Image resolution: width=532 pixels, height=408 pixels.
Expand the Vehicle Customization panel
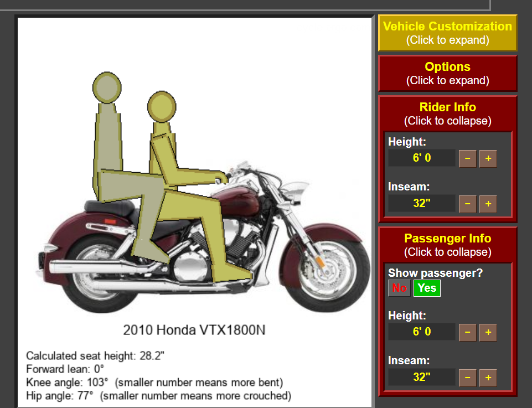pos(447,33)
